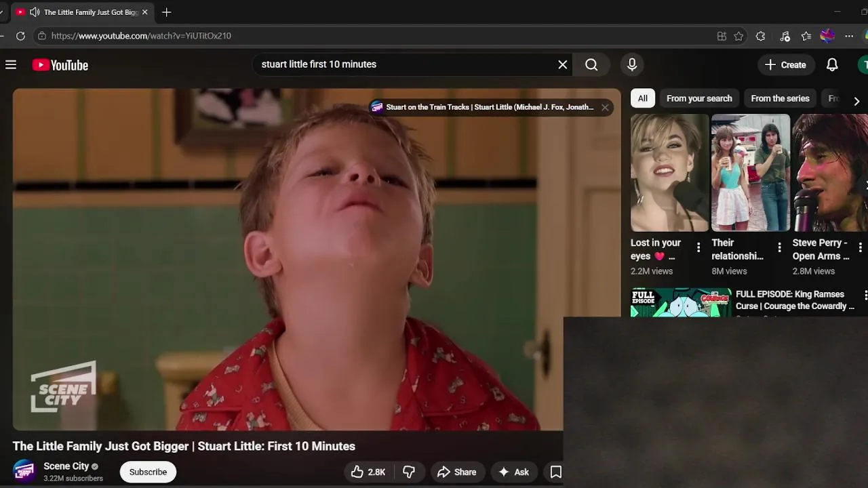Like the video with thumbs up
Image resolution: width=868 pixels, height=488 pixels.
[369, 472]
